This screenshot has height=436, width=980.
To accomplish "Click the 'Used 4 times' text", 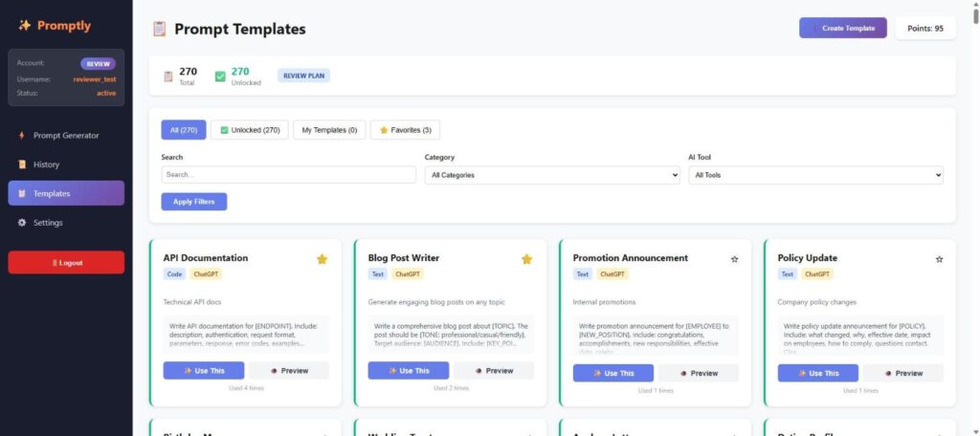I will coord(246,388).
